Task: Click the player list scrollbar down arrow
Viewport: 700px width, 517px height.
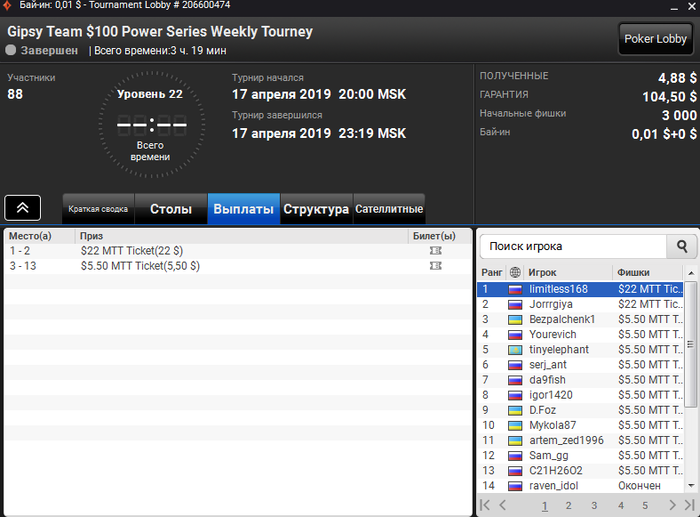Action: click(x=691, y=485)
